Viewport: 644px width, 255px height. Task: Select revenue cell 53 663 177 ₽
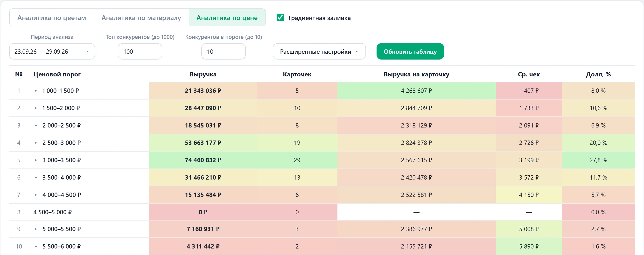click(203, 143)
